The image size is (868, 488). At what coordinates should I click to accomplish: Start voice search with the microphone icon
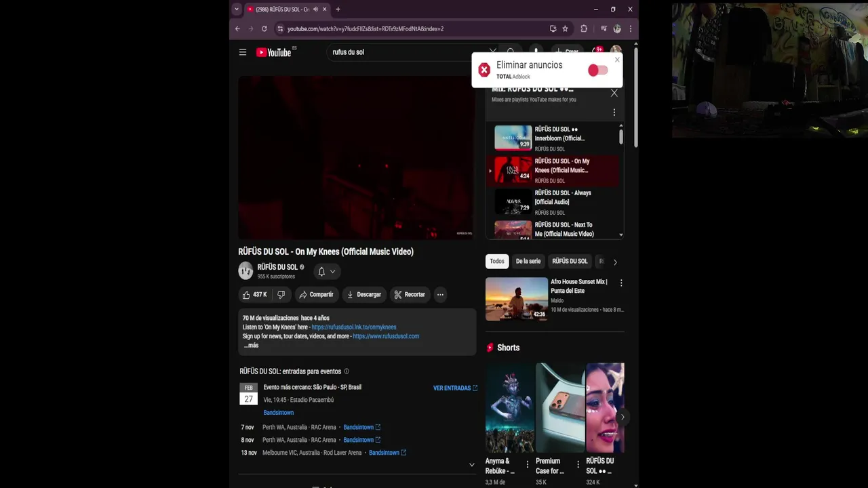[536, 52]
